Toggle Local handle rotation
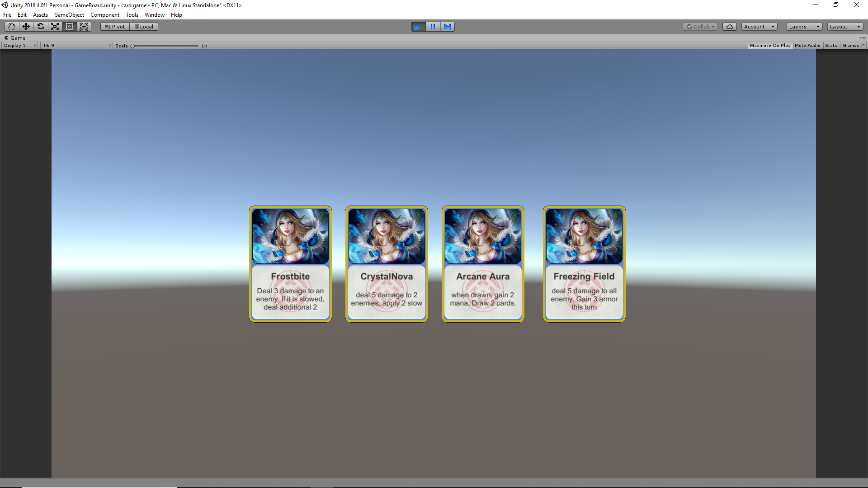868x488 pixels. [144, 27]
